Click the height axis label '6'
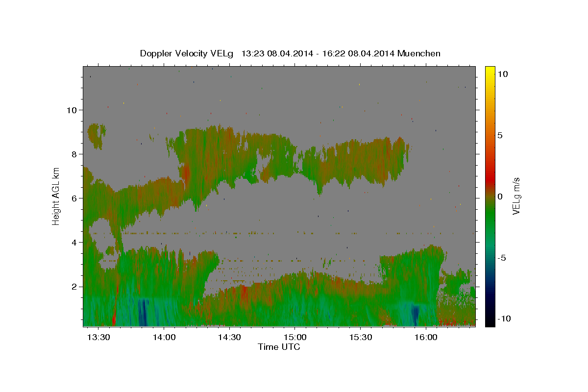The width and height of the screenshot is (588, 392). 74,198
